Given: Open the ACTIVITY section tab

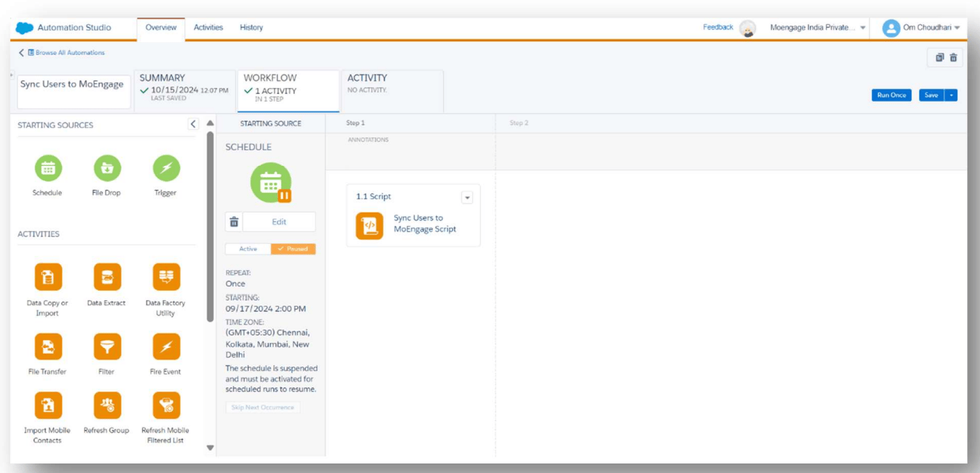Looking at the screenshot, I should tap(392, 91).
